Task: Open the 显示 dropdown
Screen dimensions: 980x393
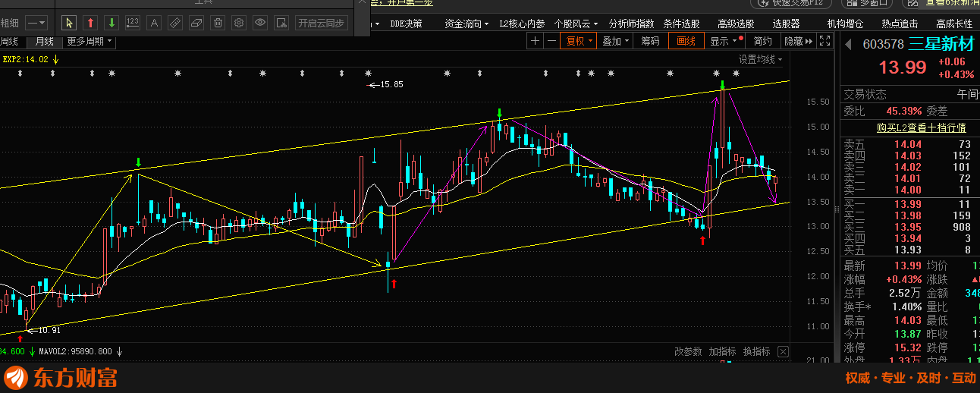Action: pyautogui.click(x=724, y=41)
